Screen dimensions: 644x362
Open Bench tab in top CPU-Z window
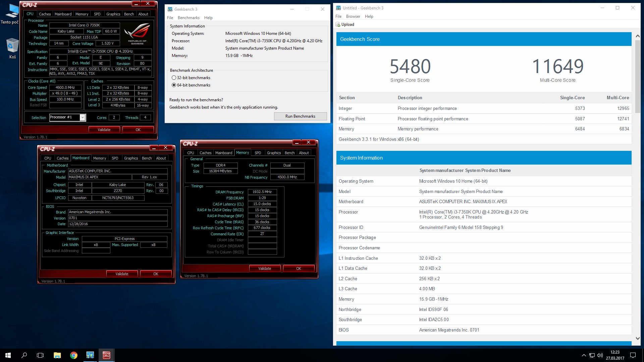tap(129, 14)
